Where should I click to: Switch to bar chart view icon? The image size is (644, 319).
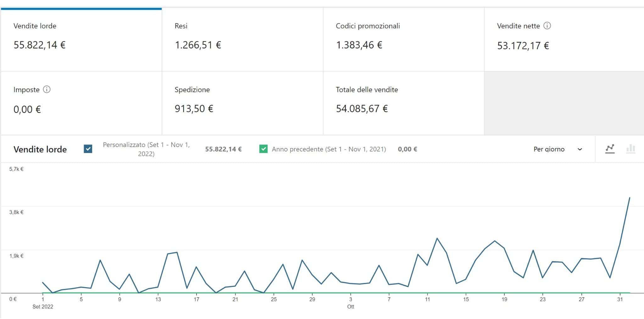(630, 149)
